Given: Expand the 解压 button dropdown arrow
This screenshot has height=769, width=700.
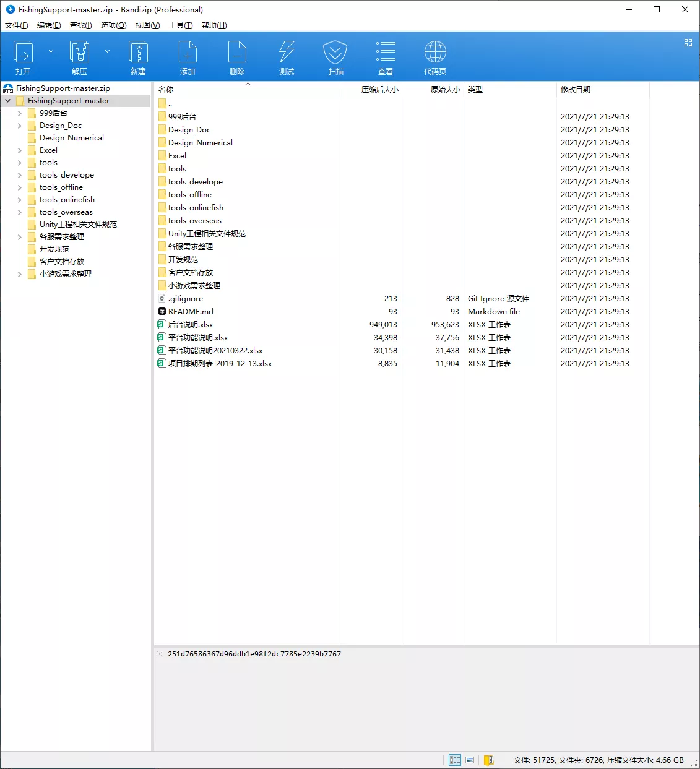Looking at the screenshot, I should 106,51.
